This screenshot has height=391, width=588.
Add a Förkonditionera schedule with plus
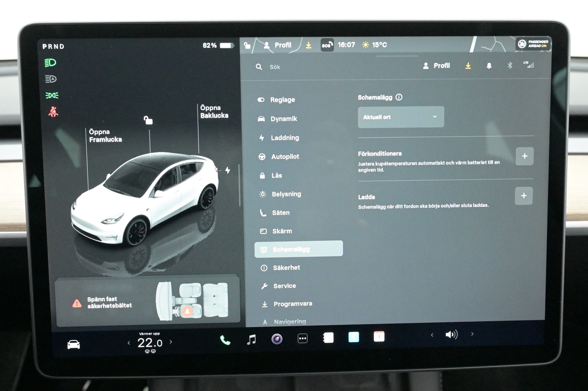[524, 156]
